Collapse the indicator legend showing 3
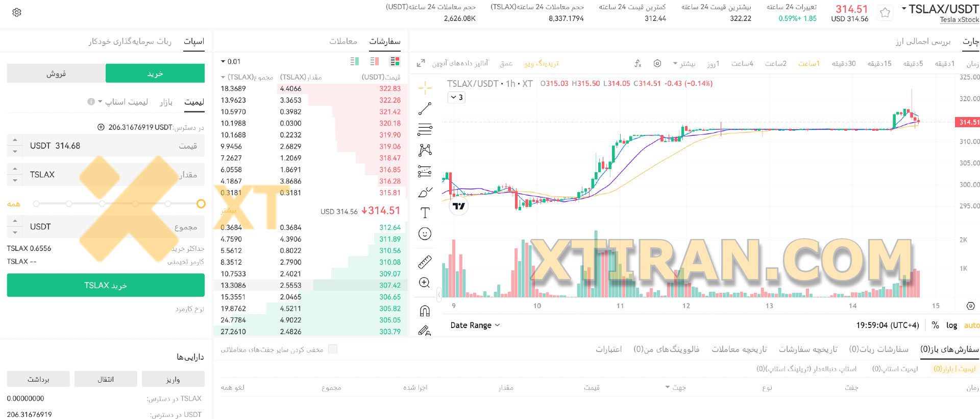The width and height of the screenshot is (980, 419). click(457, 97)
